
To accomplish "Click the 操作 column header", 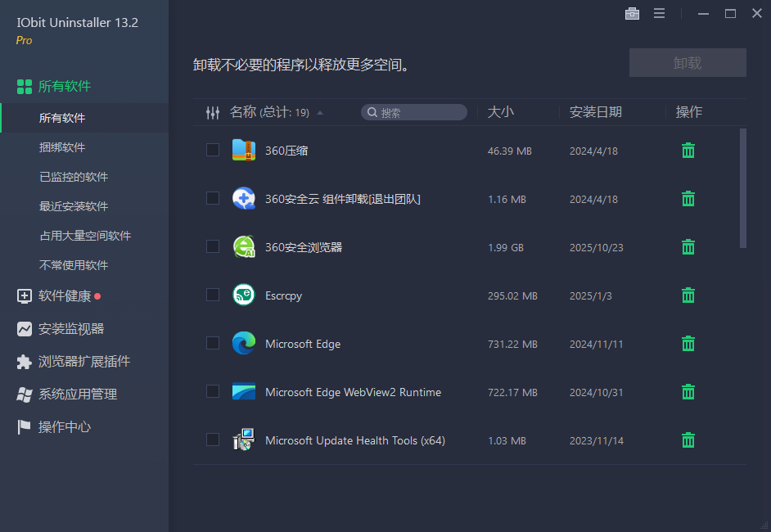I will click(x=688, y=112).
